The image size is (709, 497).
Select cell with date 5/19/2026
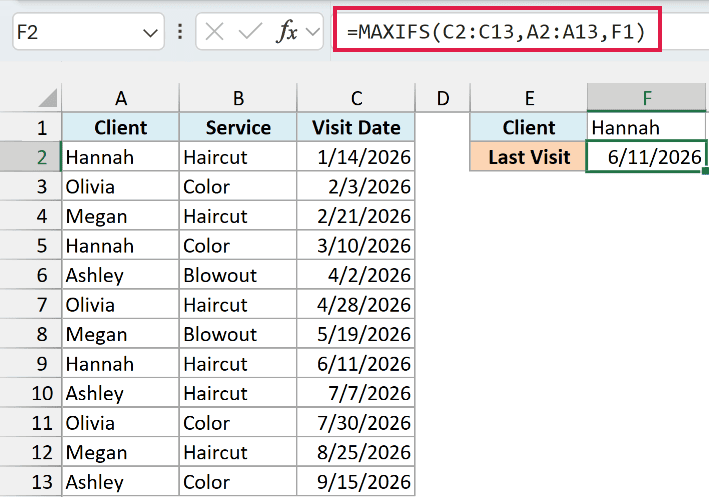pos(356,334)
